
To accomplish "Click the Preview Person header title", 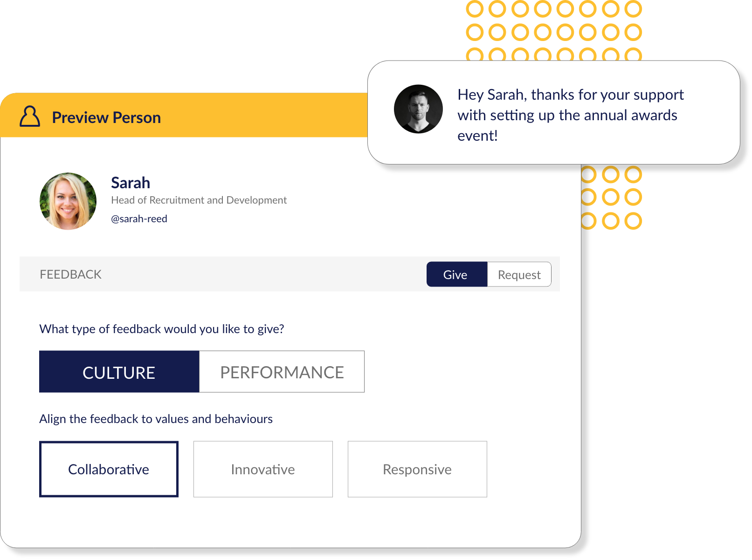I will 106,117.
